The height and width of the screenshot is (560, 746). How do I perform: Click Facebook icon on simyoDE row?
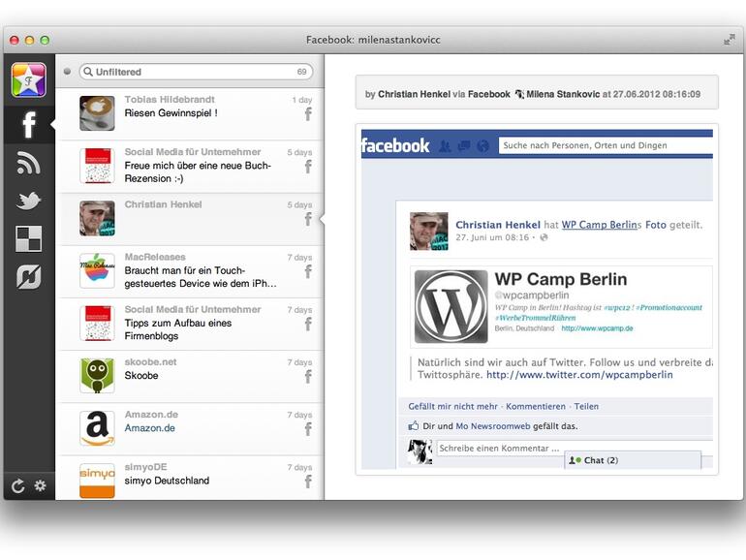pyautogui.click(x=308, y=482)
